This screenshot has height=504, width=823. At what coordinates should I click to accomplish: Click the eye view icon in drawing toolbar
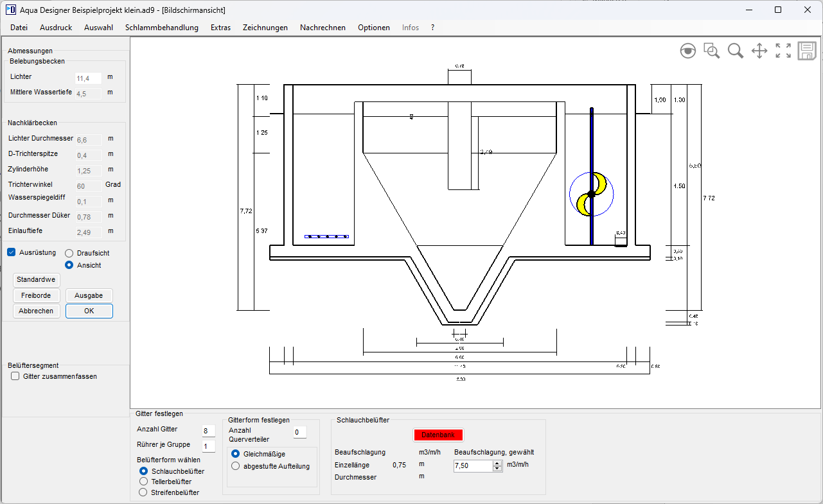click(x=688, y=51)
